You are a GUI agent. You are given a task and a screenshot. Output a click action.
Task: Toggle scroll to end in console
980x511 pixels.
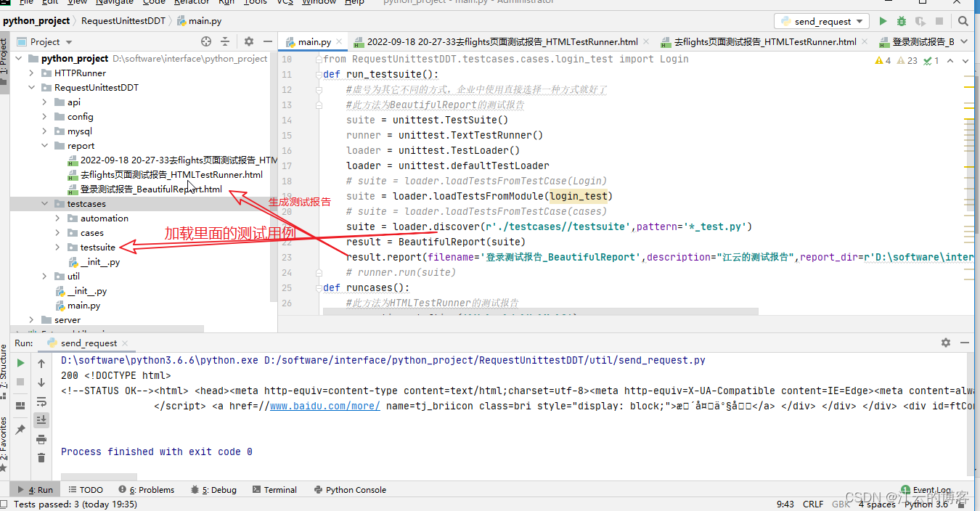(41, 420)
